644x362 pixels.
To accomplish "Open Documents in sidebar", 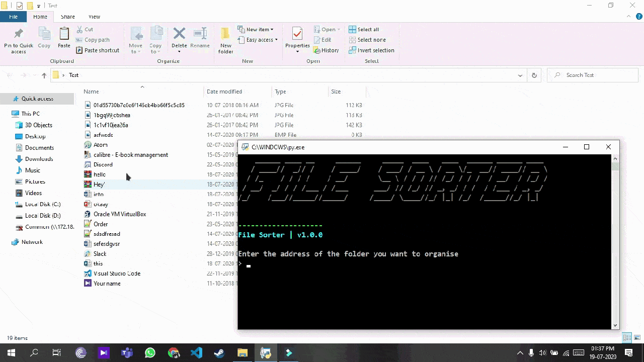I will [39, 148].
